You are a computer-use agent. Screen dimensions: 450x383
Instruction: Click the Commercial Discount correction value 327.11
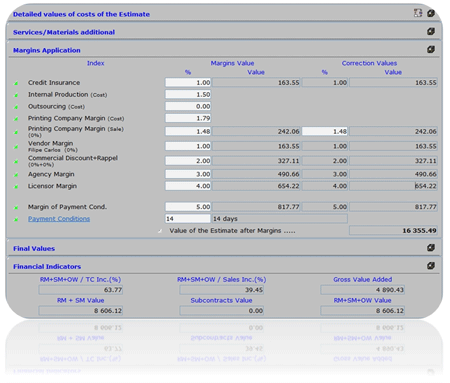[393, 161]
